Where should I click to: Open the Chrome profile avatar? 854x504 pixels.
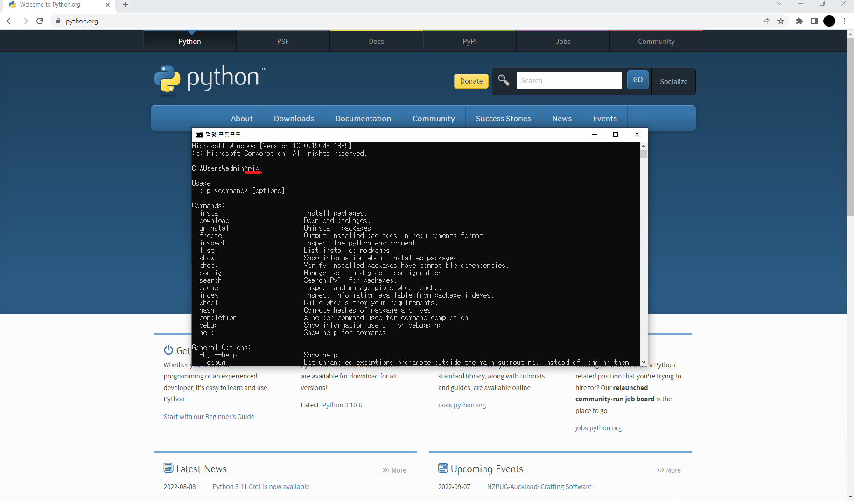(829, 21)
